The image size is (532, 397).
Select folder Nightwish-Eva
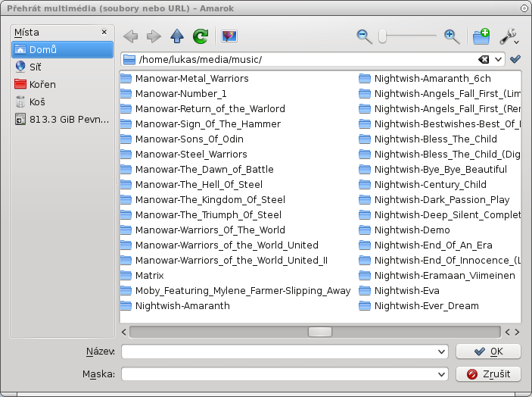pos(400,291)
